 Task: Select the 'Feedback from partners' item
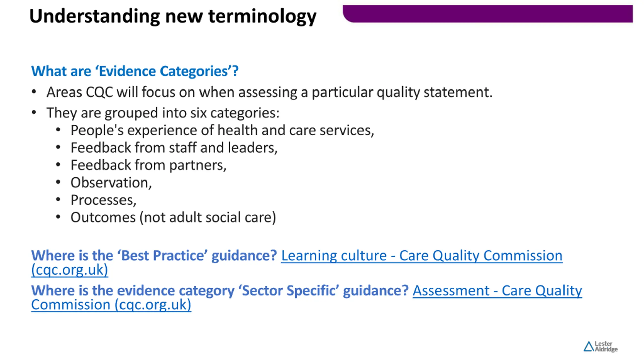[x=148, y=165]
